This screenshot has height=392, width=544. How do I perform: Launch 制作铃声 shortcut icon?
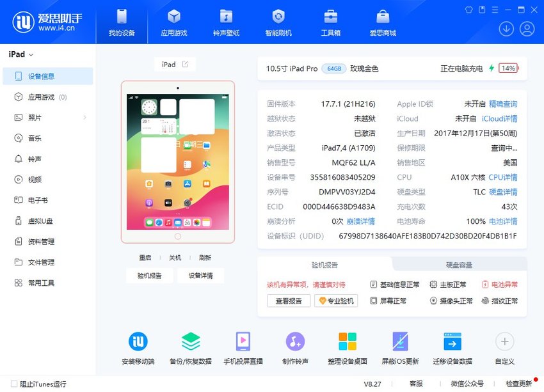[295, 341]
